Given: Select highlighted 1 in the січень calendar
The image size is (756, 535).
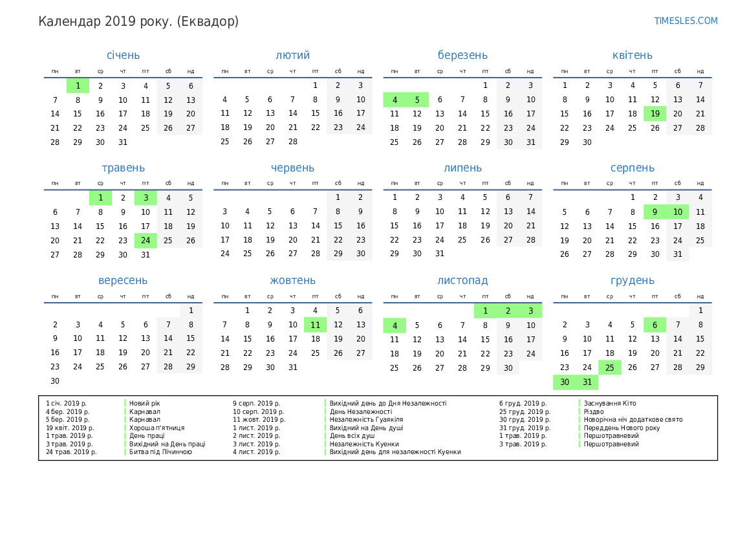Looking at the screenshot, I should pos(78,85).
